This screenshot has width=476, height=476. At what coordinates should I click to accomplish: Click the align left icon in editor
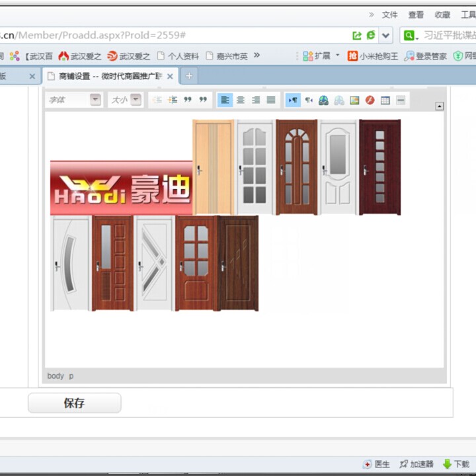coord(225,100)
